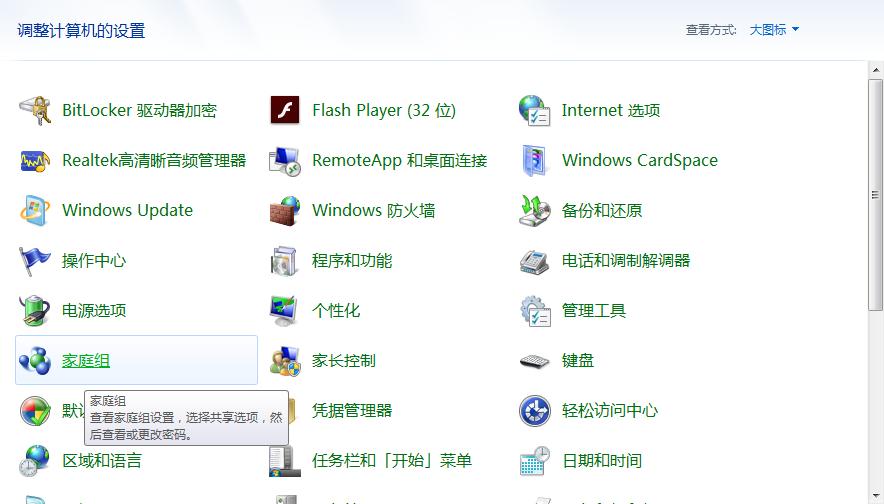This screenshot has height=504, width=884.
Task: Open the Internet 选项 globe icon
Action: pos(534,110)
